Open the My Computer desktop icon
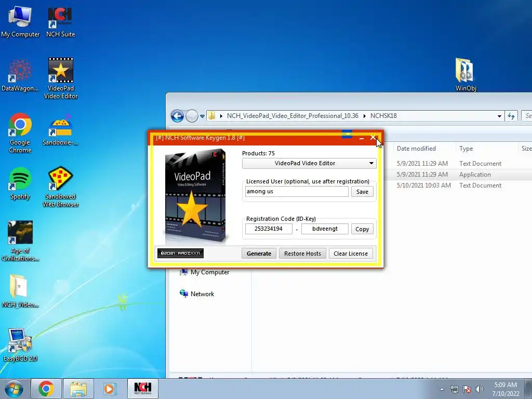532x399 pixels. click(20, 21)
